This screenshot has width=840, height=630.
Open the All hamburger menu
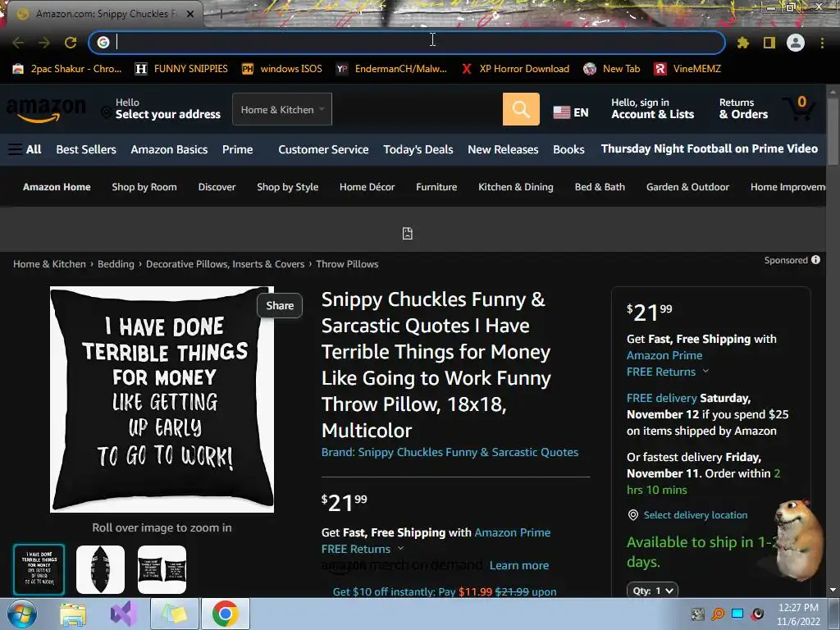tap(25, 149)
